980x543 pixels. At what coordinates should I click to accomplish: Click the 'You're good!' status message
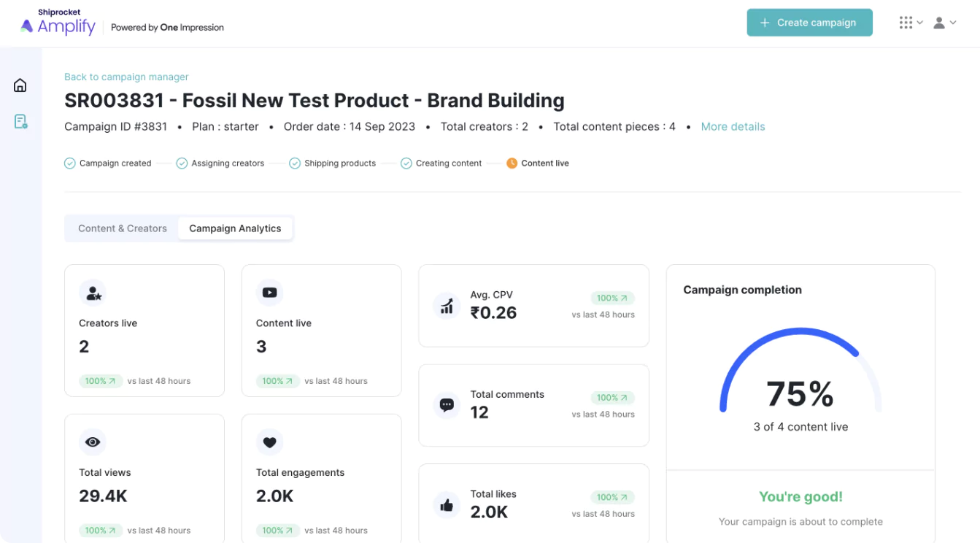[x=800, y=497]
